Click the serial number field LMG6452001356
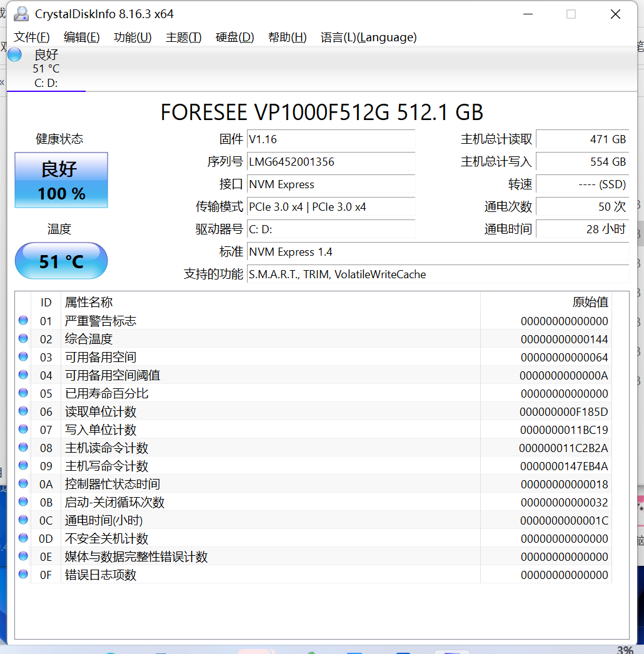Screen dimensions: 644x654 (331, 162)
